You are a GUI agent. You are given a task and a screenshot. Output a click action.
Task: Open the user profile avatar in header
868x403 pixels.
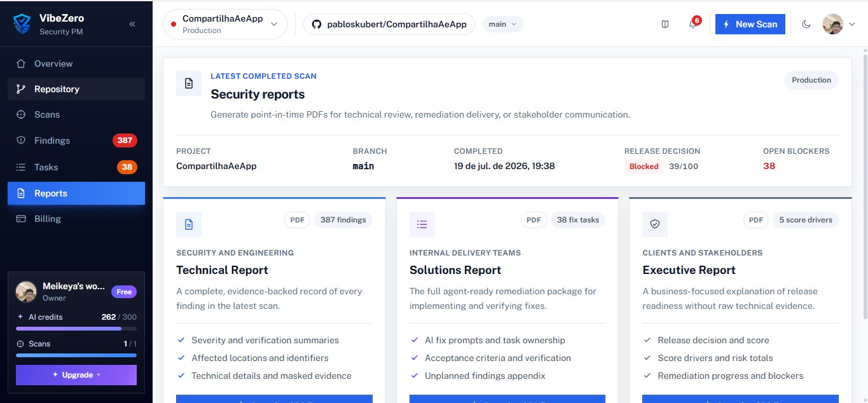click(832, 24)
